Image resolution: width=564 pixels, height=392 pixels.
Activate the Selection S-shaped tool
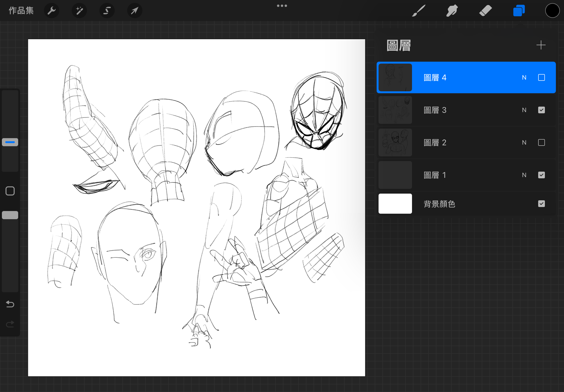tap(107, 11)
